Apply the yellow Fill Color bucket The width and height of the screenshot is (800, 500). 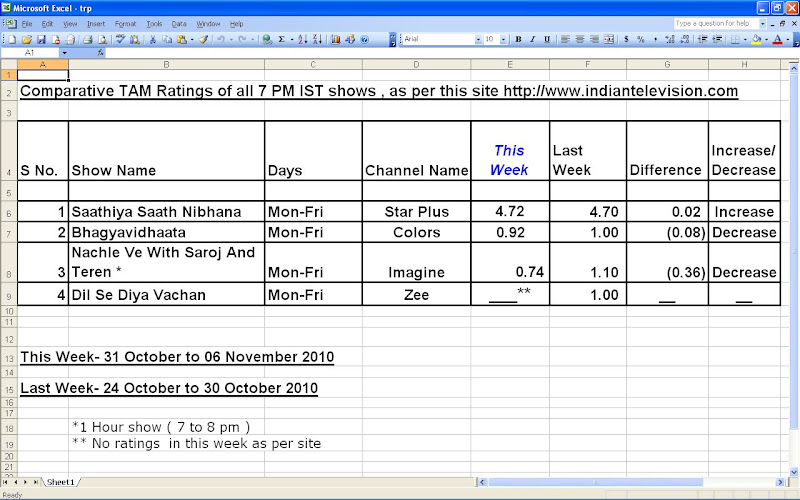pos(757,39)
